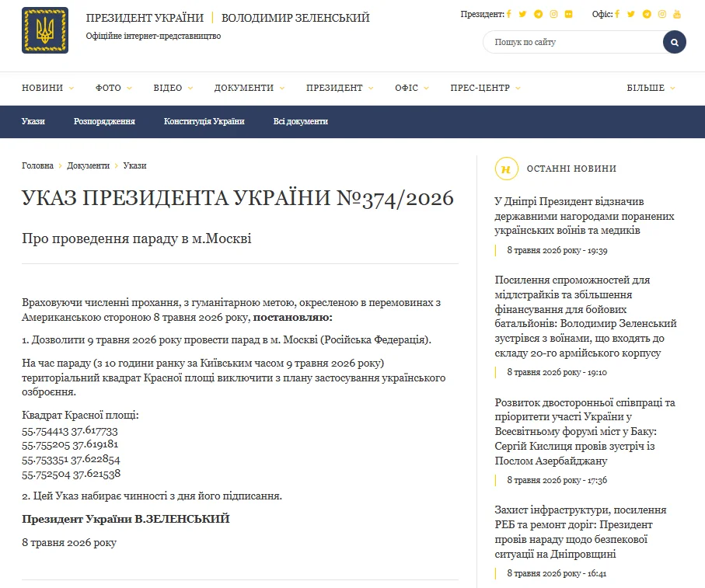Open the Office's Twitter icon

tap(631, 15)
